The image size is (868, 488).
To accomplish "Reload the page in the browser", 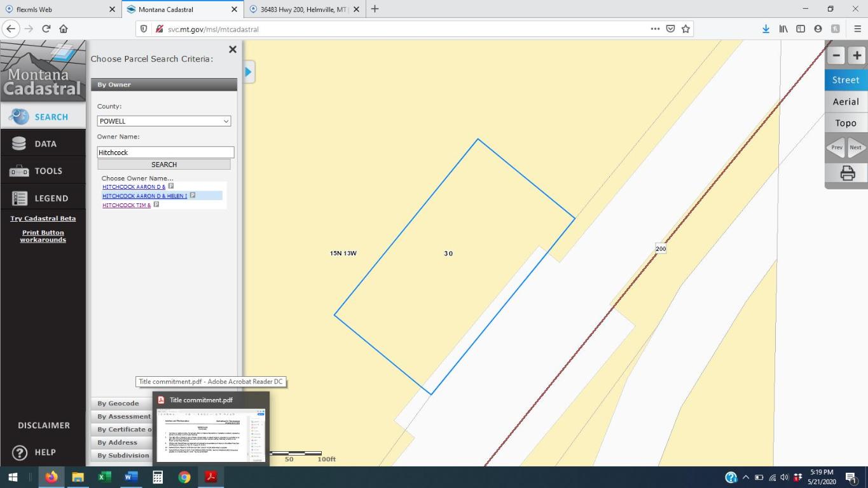I will (46, 29).
